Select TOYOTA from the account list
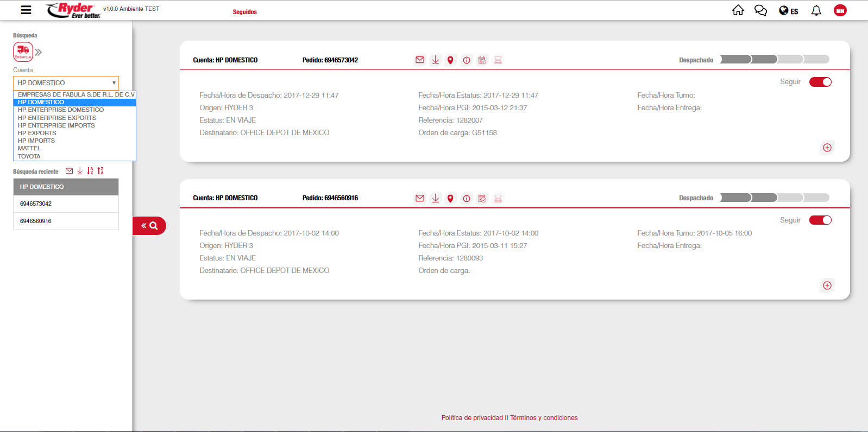 point(29,156)
